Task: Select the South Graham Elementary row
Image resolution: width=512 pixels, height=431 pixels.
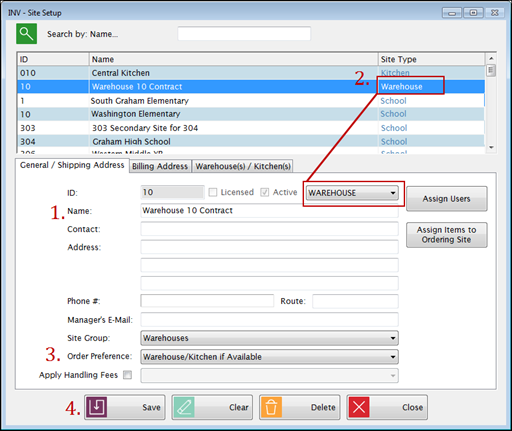Action: [251, 101]
